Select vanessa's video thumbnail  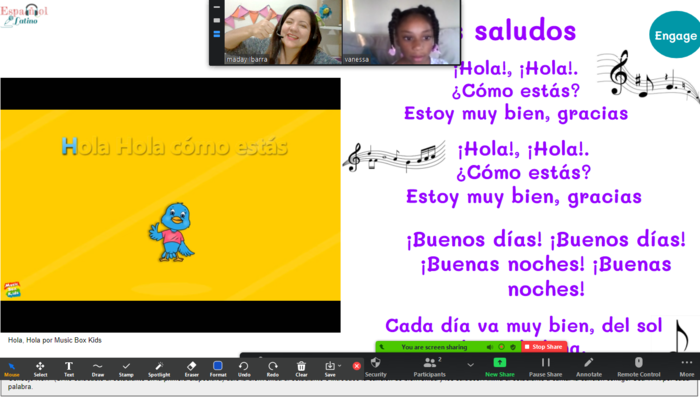(401, 32)
